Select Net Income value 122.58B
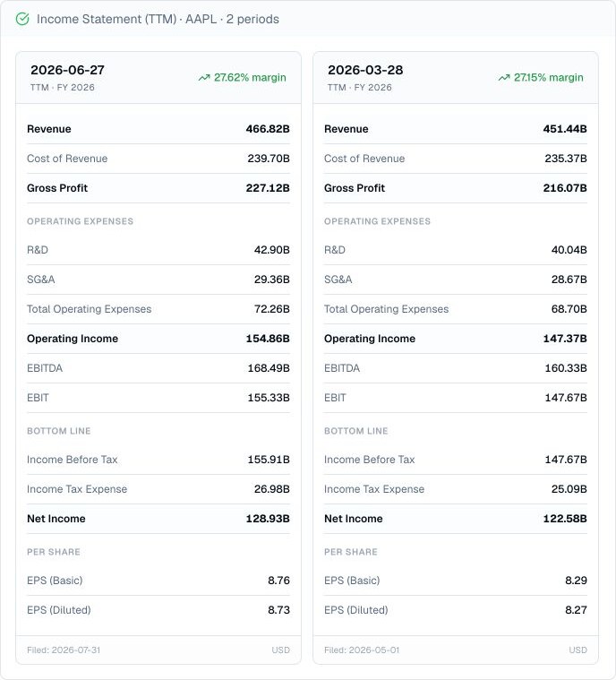 pos(565,518)
